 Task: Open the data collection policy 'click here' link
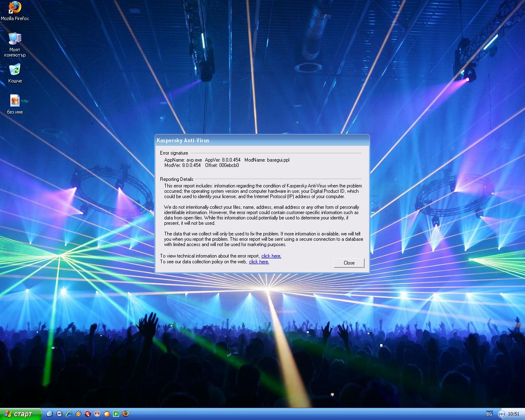259,262
